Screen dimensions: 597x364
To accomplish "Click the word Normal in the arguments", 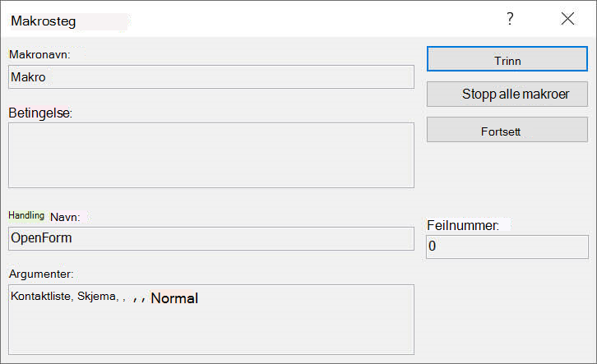I will click(x=174, y=297).
